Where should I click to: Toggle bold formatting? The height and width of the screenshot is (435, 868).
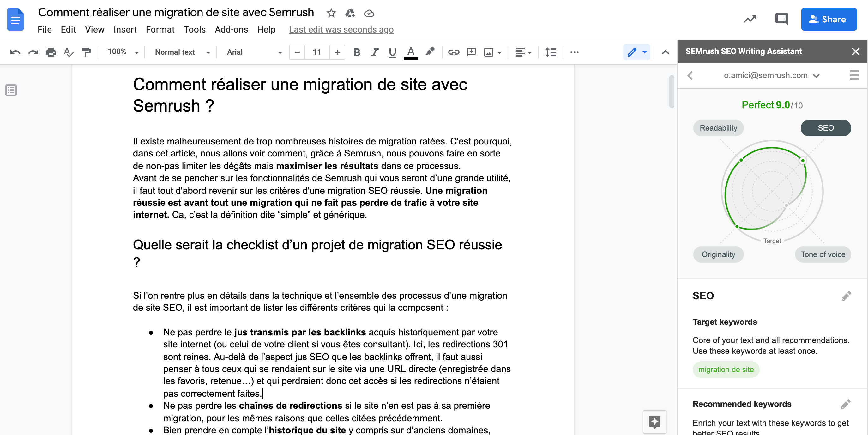pos(357,52)
